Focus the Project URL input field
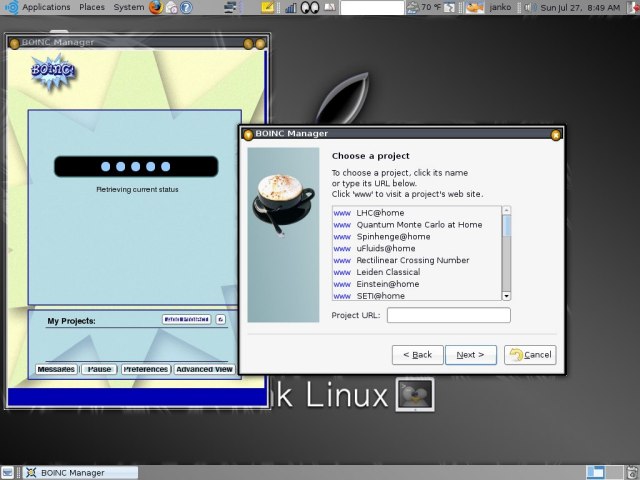This screenshot has height=480, width=640. 449,315
